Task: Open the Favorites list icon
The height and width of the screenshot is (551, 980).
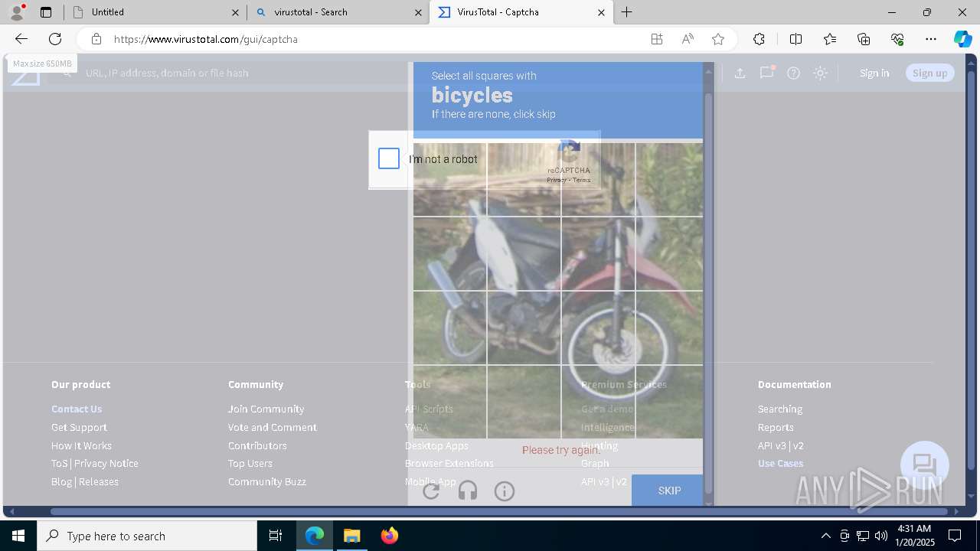Action: tap(830, 39)
